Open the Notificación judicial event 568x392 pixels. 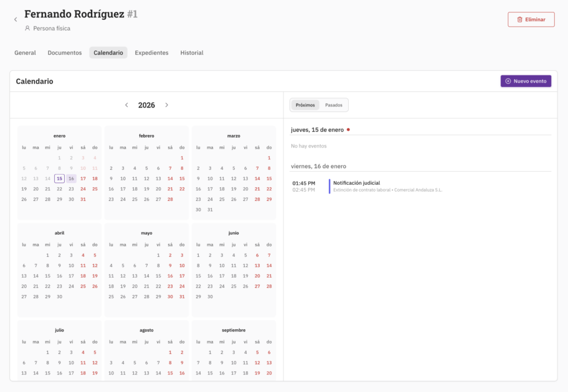357,183
